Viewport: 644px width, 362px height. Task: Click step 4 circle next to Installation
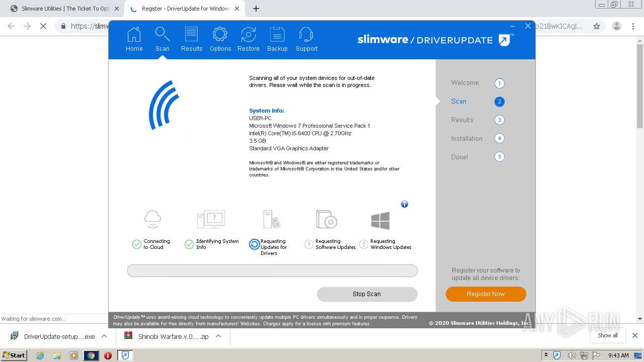(499, 138)
